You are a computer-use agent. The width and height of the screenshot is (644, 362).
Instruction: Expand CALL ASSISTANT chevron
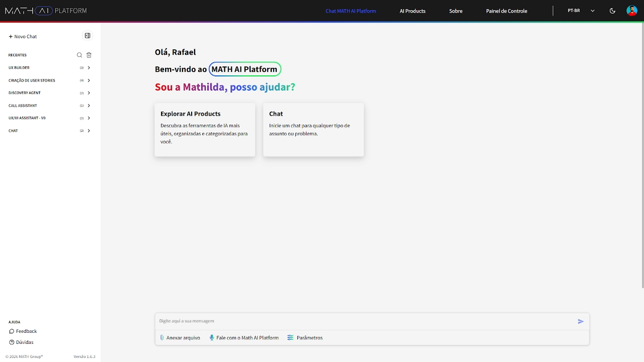point(89,106)
